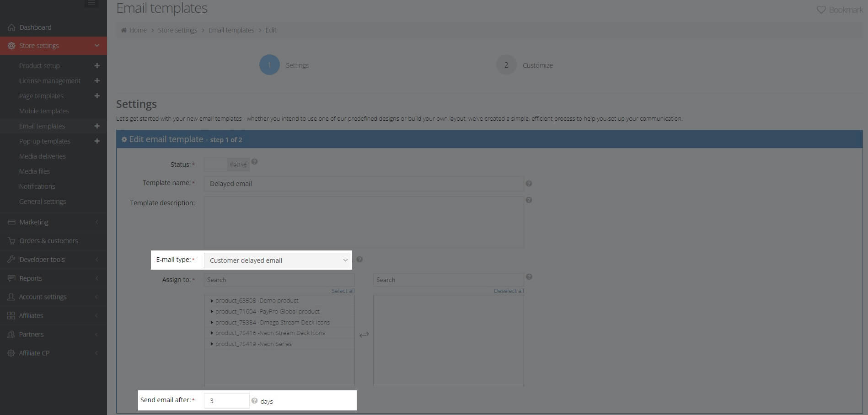
Task: Click the Dashboard icon in the sidebar
Action: pyautogui.click(x=11, y=27)
